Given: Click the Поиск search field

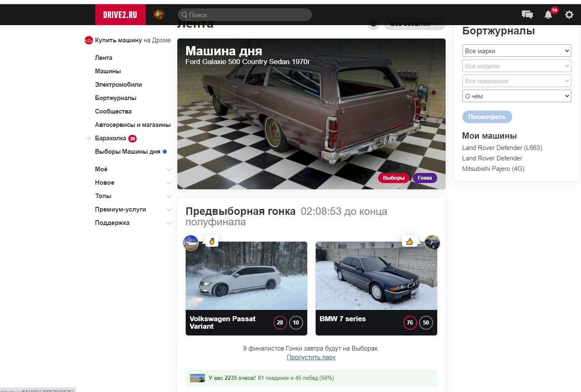Looking at the screenshot, I should point(245,15).
